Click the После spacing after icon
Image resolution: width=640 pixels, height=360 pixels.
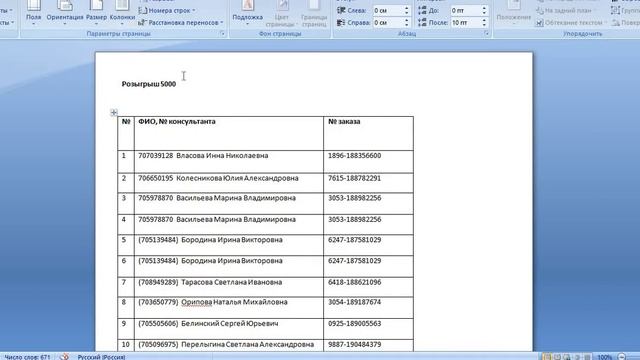(x=422, y=23)
